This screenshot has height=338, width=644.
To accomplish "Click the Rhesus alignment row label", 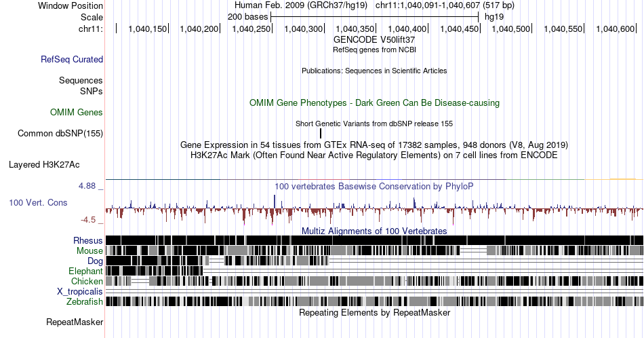I will (88, 240).
